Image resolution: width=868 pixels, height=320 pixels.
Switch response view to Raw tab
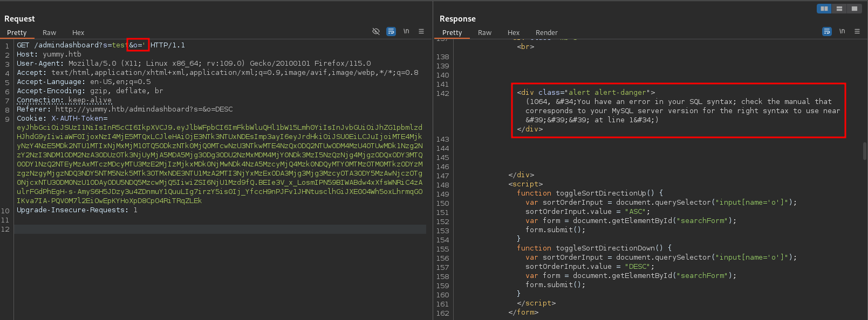pos(484,33)
